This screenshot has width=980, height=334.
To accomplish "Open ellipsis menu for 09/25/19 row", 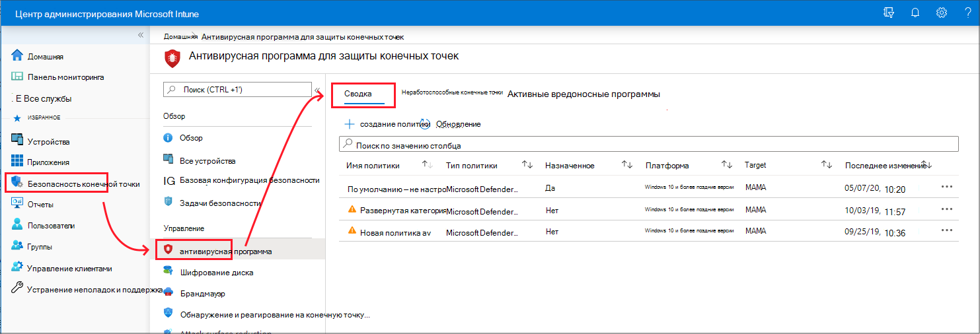I will 947,230.
